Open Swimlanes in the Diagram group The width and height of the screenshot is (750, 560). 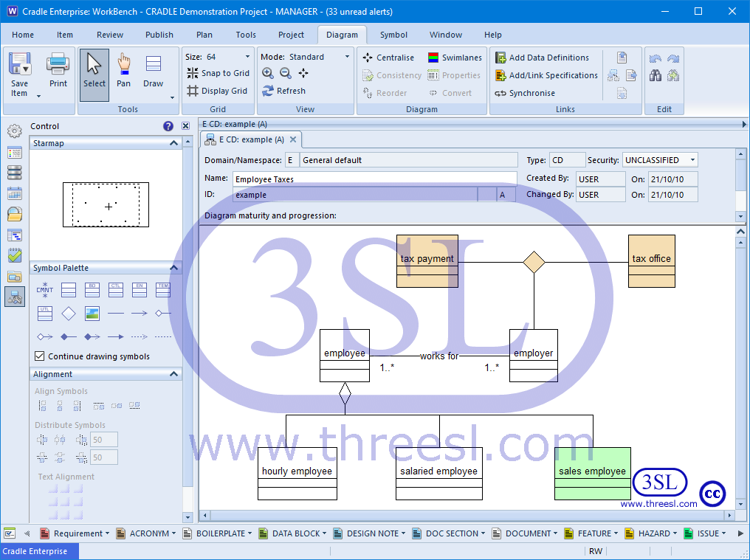tap(455, 58)
